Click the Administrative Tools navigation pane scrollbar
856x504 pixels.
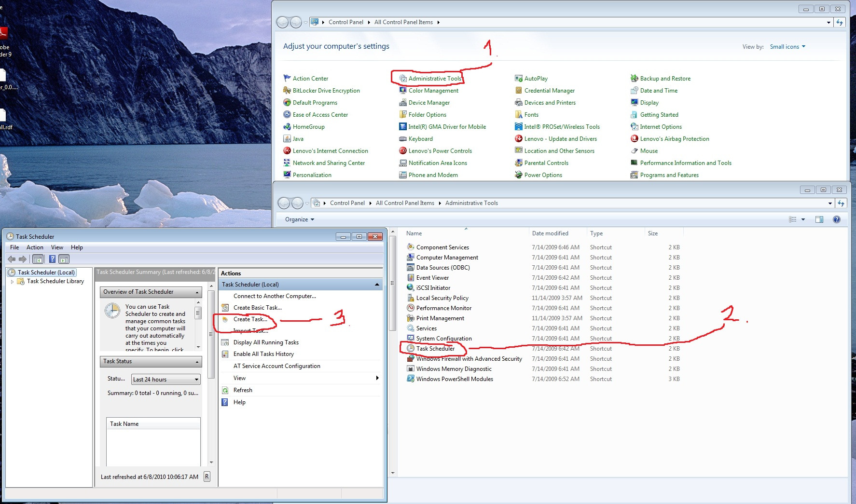(393, 283)
